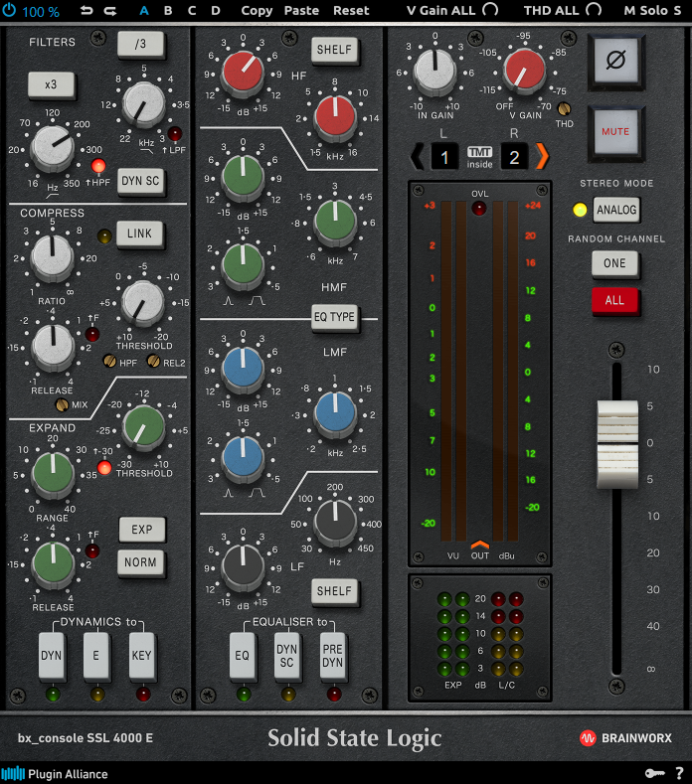The image size is (692, 784).
Task: Click the THD ALL knob icon
Action: tap(594, 9)
